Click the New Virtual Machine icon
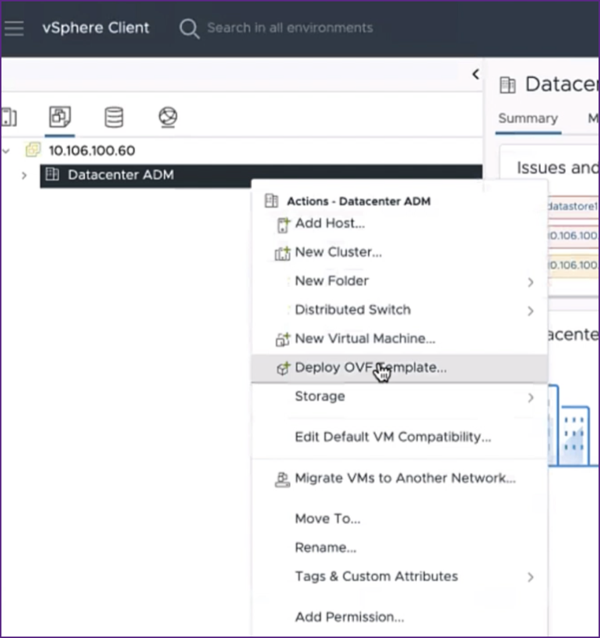This screenshot has width=600, height=638. pyautogui.click(x=283, y=339)
